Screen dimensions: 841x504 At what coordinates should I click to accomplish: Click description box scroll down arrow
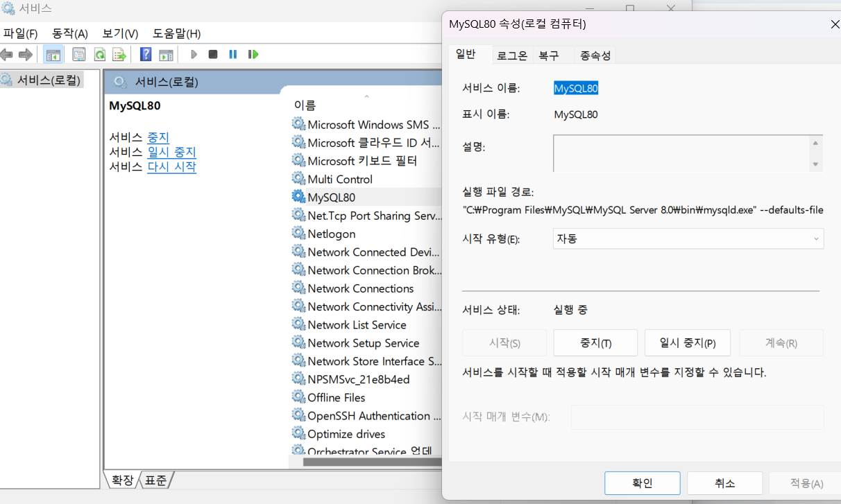pyautogui.click(x=816, y=164)
